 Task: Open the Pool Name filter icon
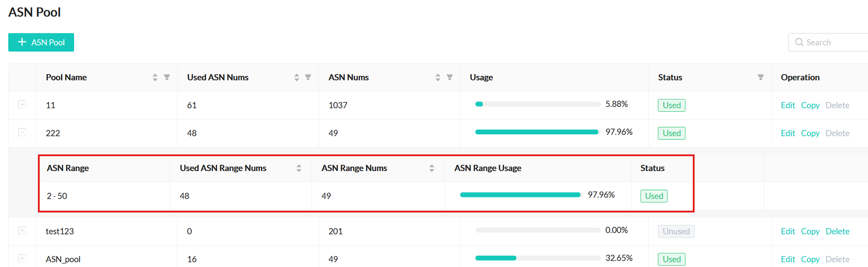click(167, 77)
